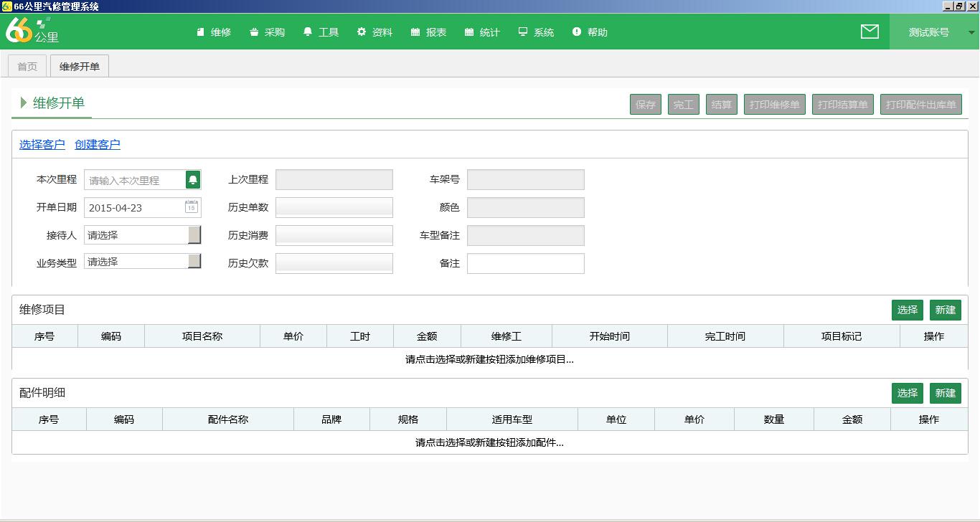Open the 接待人 dropdown
This screenshot has height=522, width=980.
tap(193, 234)
